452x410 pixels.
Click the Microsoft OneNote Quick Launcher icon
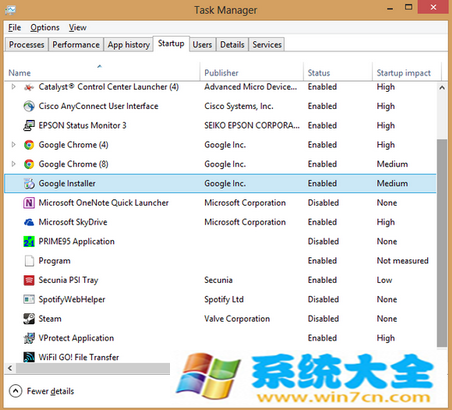click(29, 203)
